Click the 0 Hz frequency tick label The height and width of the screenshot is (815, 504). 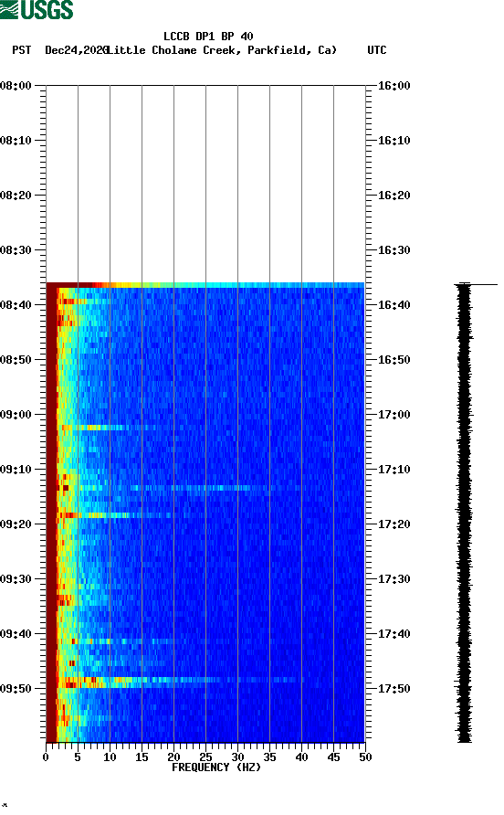tap(46, 757)
